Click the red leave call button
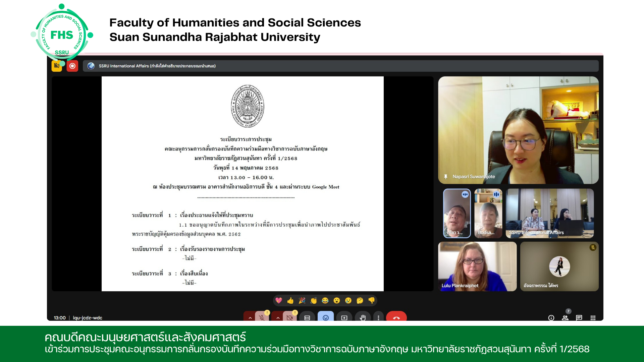 click(396, 317)
